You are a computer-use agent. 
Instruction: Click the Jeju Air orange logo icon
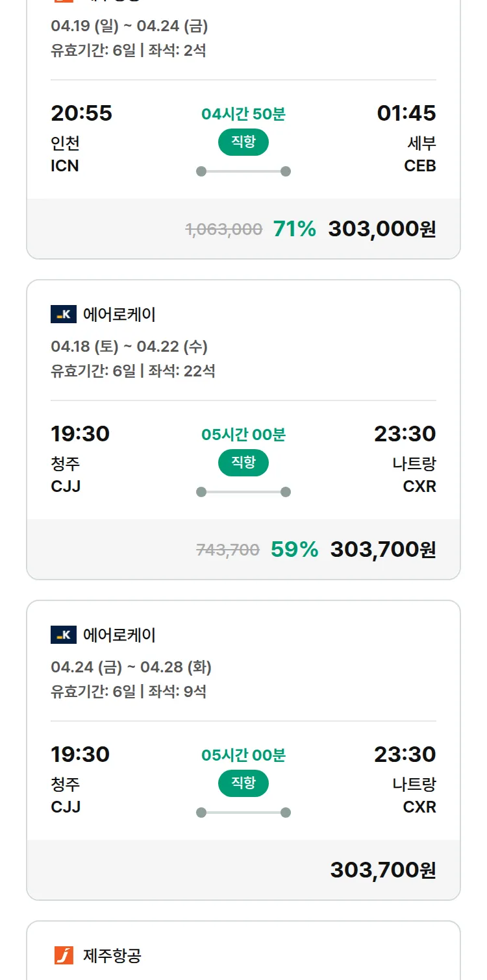tap(64, 955)
